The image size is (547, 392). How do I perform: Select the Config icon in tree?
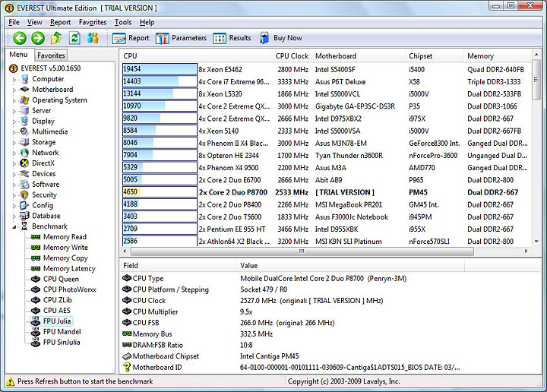coord(24,205)
